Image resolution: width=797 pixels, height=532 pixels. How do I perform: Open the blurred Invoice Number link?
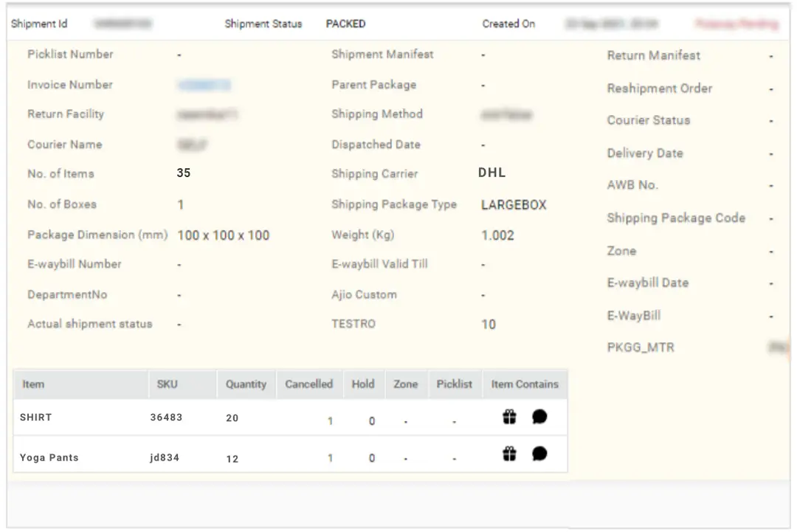pyautogui.click(x=204, y=85)
